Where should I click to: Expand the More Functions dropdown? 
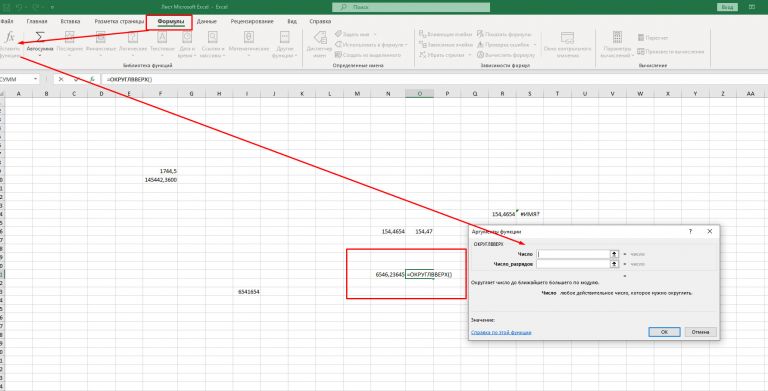[x=295, y=55]
